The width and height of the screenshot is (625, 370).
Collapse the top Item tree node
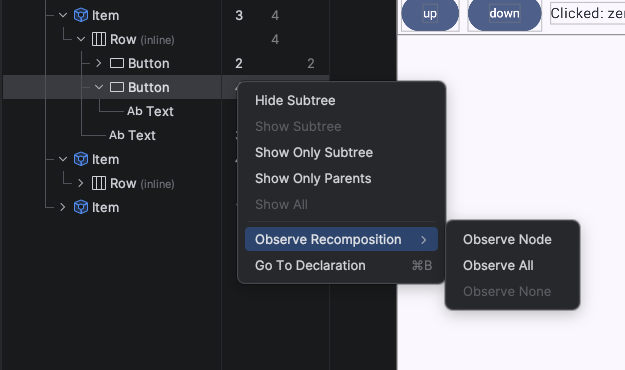tap(63, 16)
